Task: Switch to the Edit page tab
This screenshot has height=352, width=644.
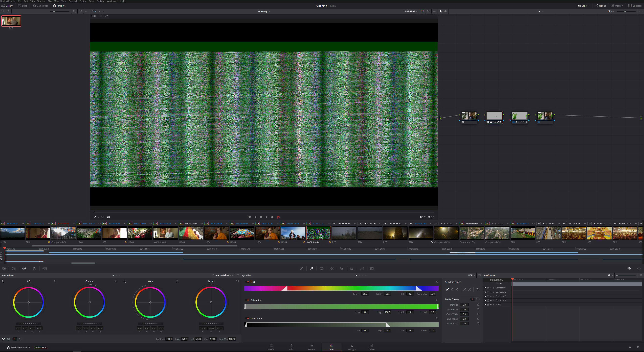Action: tap(291, 347)
